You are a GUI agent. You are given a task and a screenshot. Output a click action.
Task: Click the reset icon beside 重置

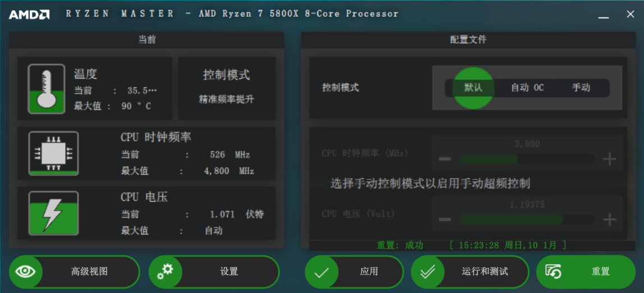pyautogui.click(x=553, y=272)
